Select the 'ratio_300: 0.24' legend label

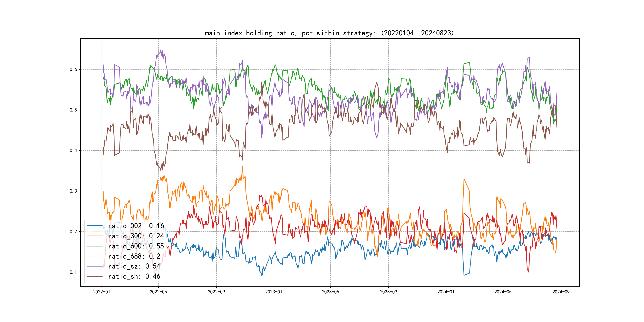136,236
